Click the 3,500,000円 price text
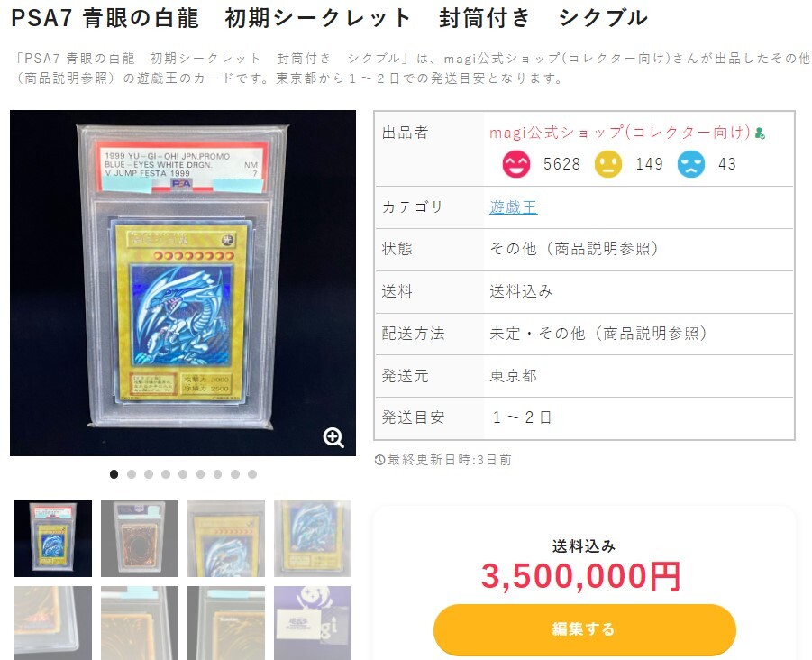This screenshot has height=660, width=812. pos(581,576)
